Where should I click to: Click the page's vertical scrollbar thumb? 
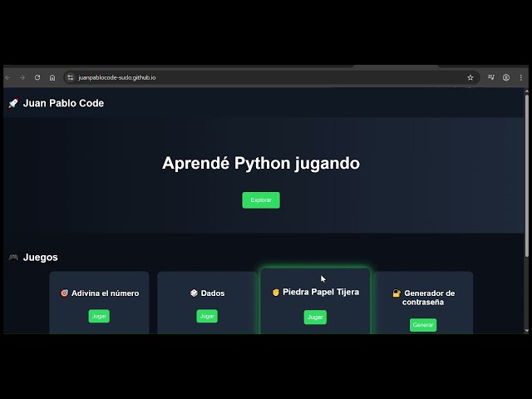[526, 175]
